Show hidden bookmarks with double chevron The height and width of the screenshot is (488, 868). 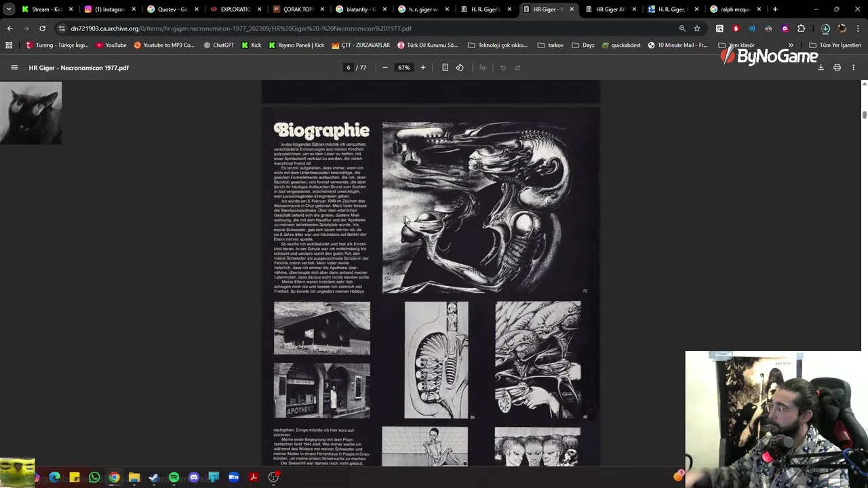click(791, 45)
